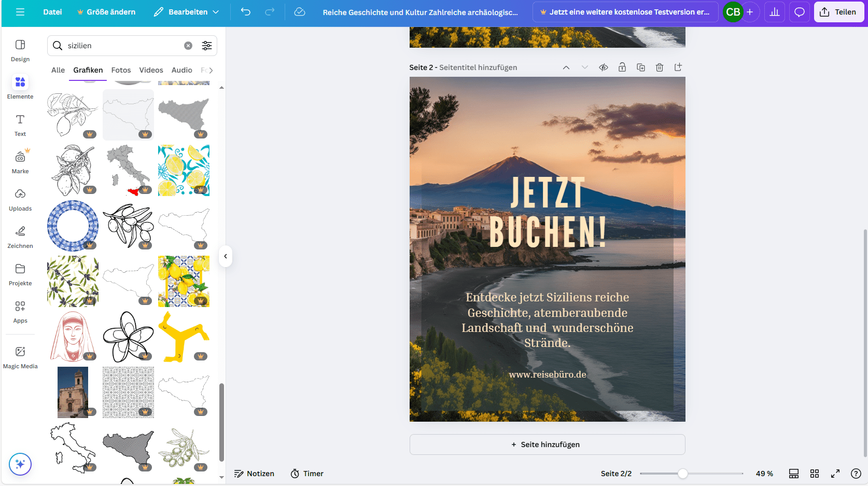Collapse the side panel with chevron
Viewport: 868px width, 486px height.
tap(226, 256)
